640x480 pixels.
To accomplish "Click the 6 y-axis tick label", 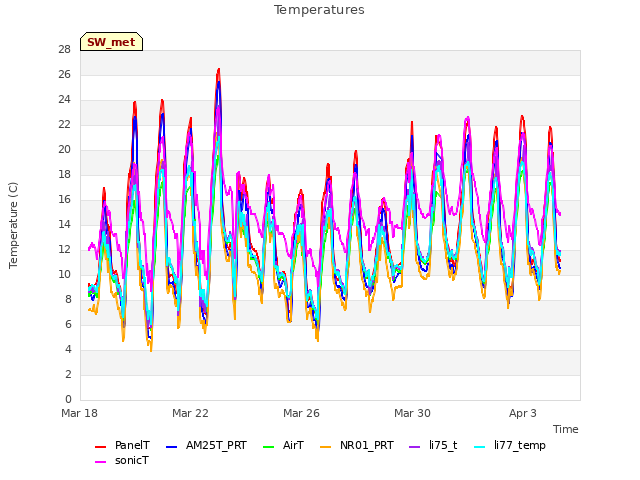I will point(68,324).
